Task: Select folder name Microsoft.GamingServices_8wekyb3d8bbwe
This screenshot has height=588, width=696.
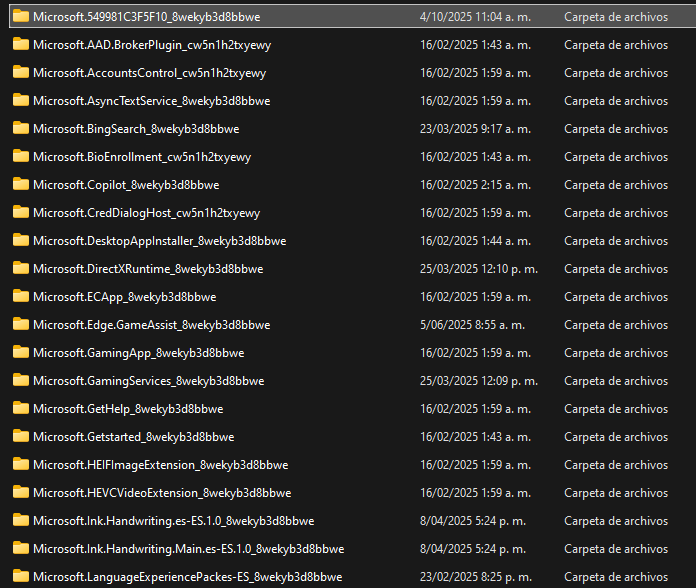Action: click(148, 381)
